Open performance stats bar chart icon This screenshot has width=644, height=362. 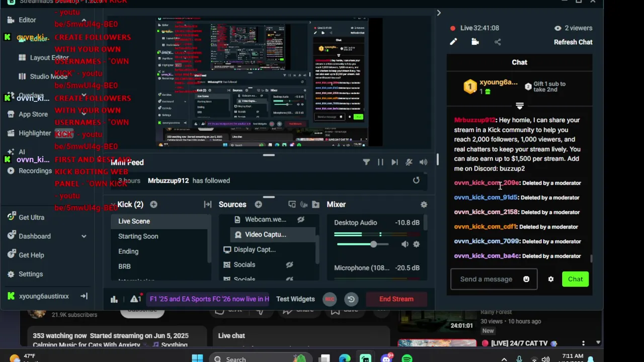pyautogui.click(x=114, y=299)
